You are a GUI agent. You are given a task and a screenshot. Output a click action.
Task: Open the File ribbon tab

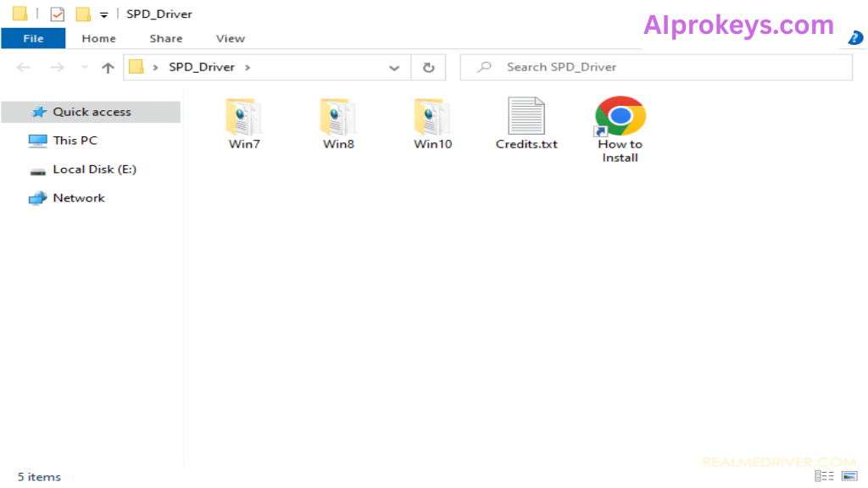point(33,38)
